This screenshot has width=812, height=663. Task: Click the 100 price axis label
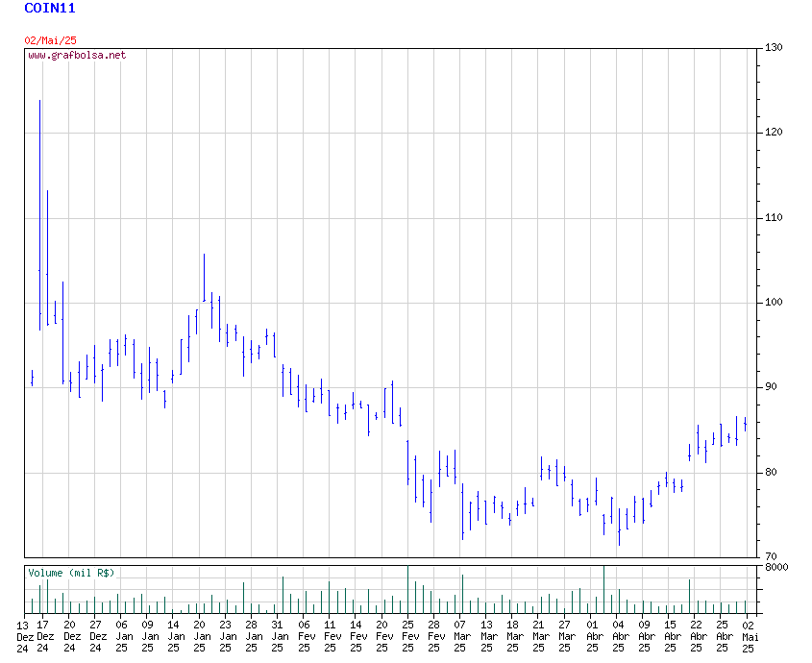[x=774, y=303]
